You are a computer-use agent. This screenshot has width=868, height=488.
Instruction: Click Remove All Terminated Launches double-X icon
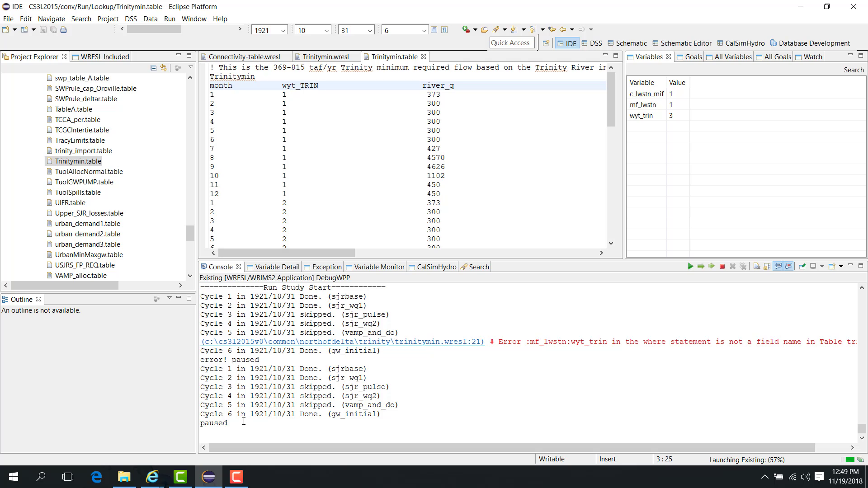tap(743, 267)
